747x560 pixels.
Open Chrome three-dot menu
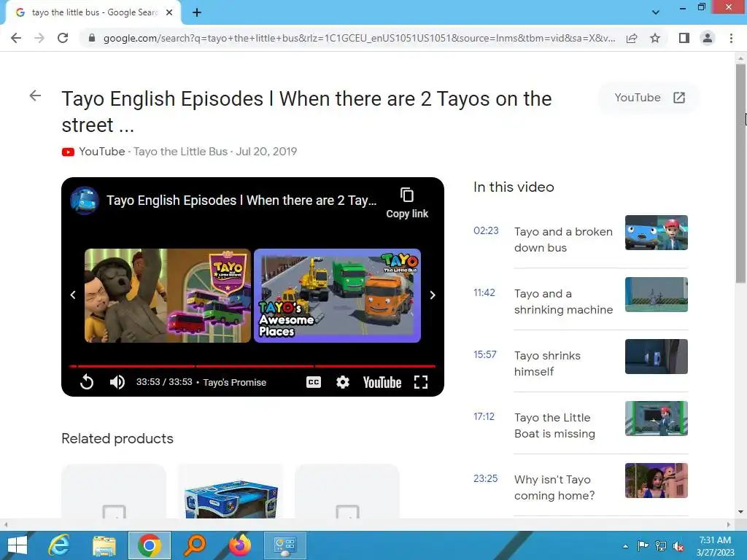pyautogui.click(x=731, y=38)
